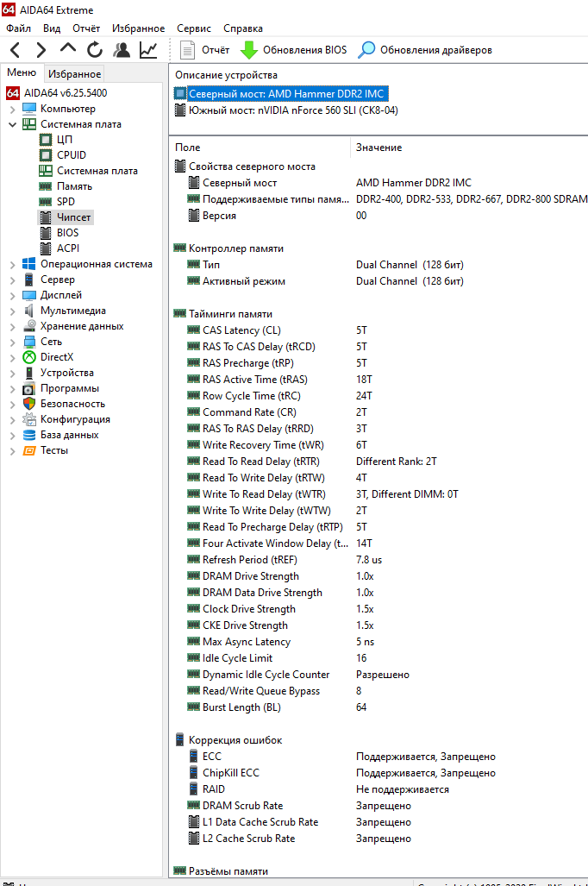The image size is (588, 886).
Task: Refresh the page with the circular arrow icon
Action: 94,50
